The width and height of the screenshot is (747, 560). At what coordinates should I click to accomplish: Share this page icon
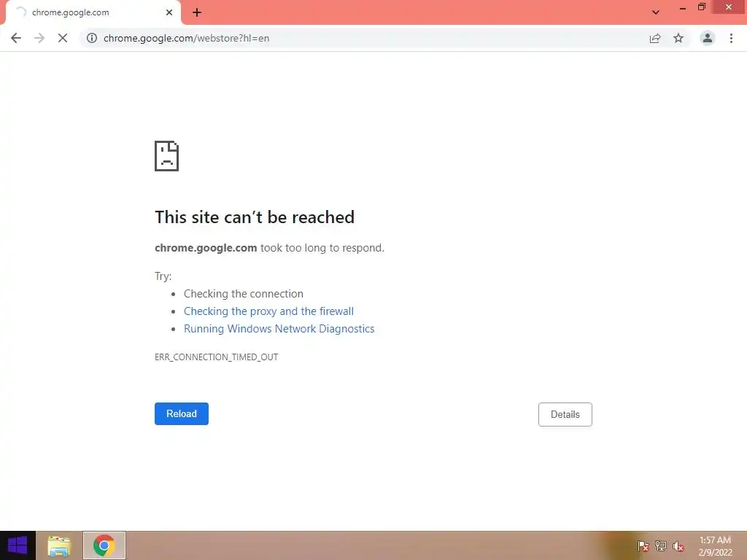(655, 38)
